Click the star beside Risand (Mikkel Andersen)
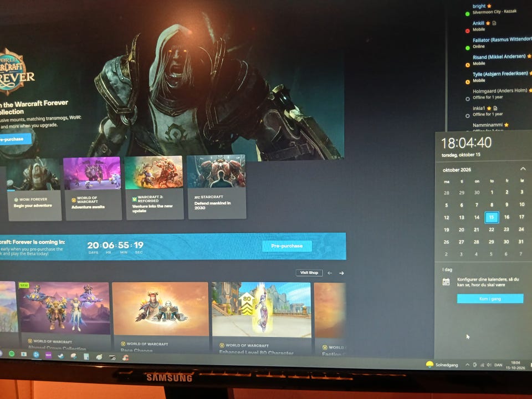 click(x=529, y=56)
